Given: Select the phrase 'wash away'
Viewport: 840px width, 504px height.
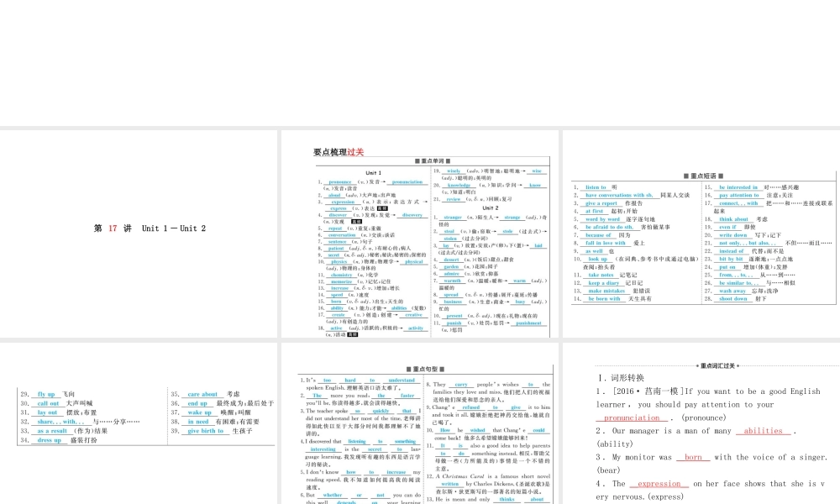Looking at the screenshot, I should [x=732, y=291].
